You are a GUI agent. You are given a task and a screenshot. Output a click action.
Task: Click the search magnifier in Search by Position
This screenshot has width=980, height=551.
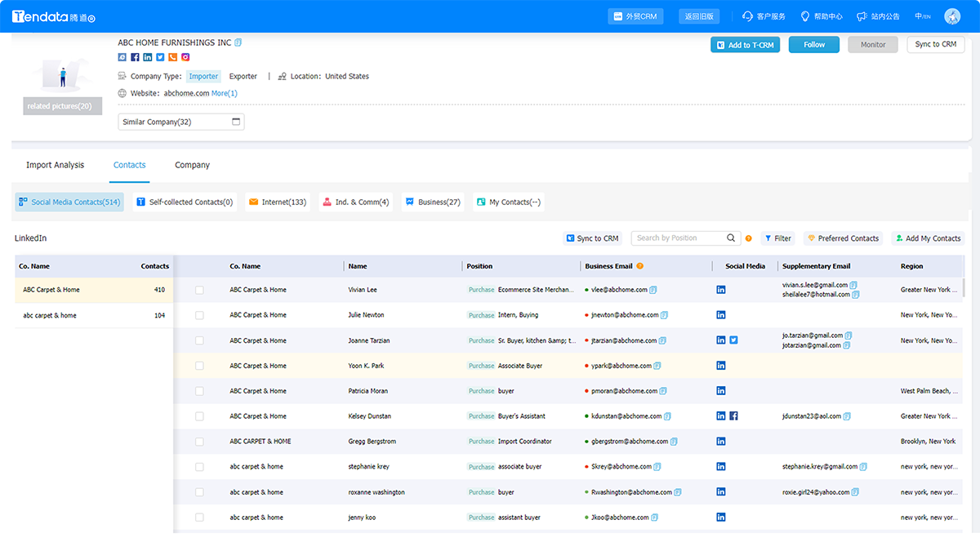pyautogui.click(x=731, y=238)
